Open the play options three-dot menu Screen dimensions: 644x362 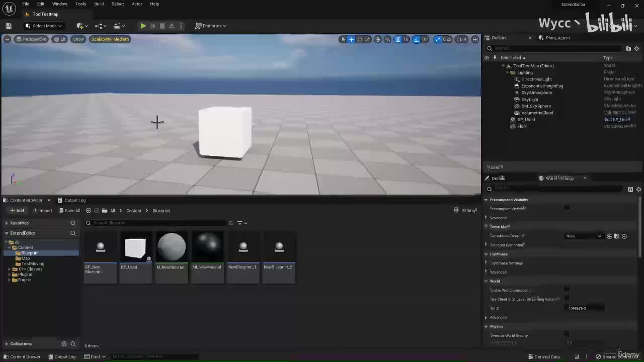pos(181,26)
